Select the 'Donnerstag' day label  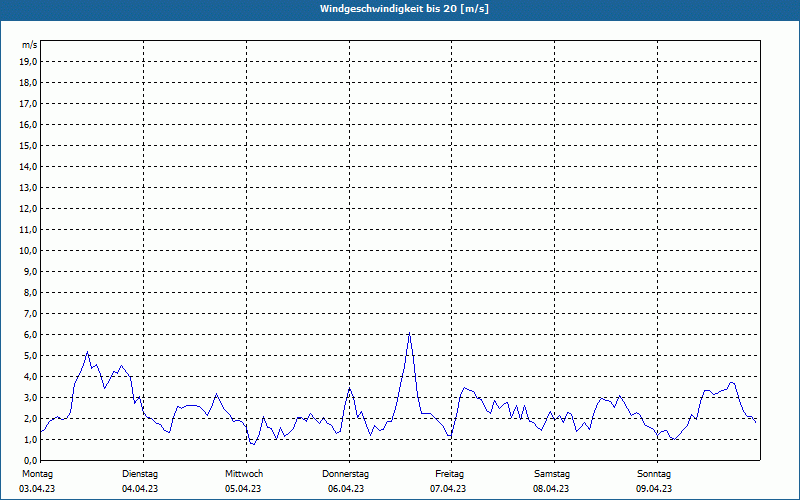pos(345,474)
